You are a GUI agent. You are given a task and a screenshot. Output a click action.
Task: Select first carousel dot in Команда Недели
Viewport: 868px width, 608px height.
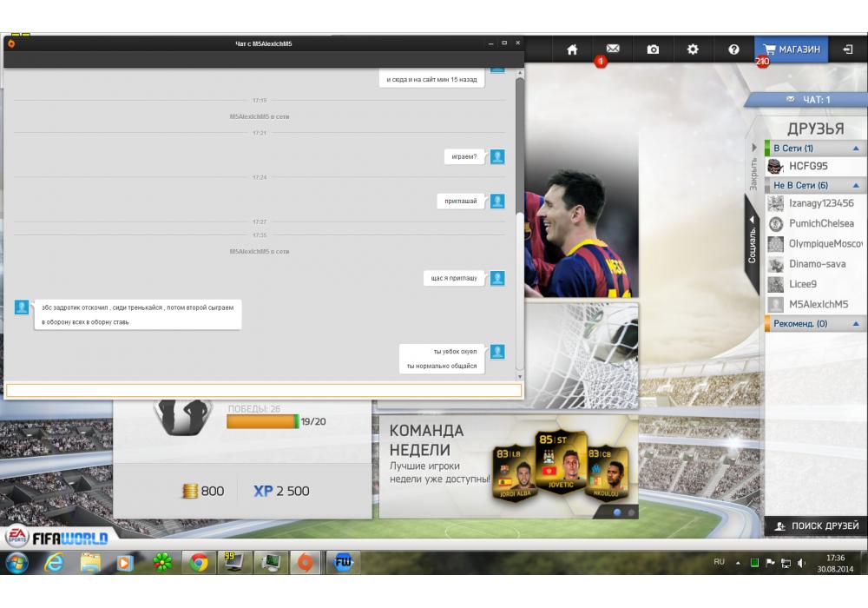click(x=617, y=512)
